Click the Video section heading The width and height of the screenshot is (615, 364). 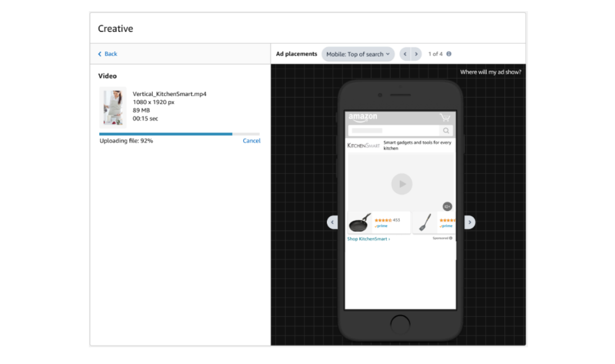point(108,76)
